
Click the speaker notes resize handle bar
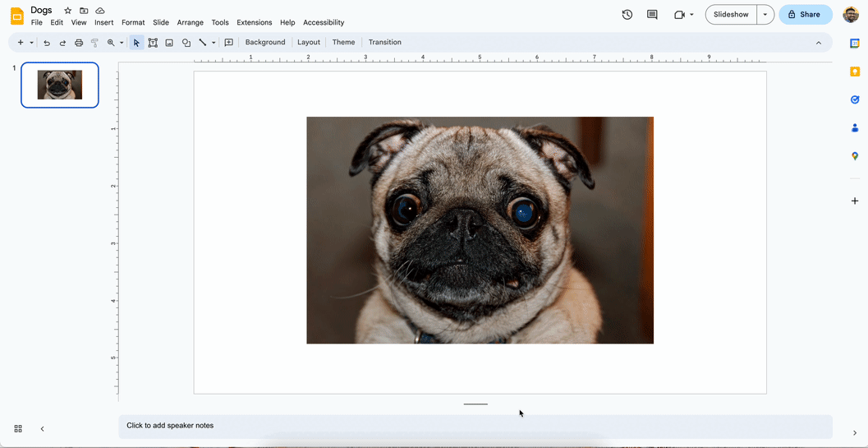tap(475, 404)
